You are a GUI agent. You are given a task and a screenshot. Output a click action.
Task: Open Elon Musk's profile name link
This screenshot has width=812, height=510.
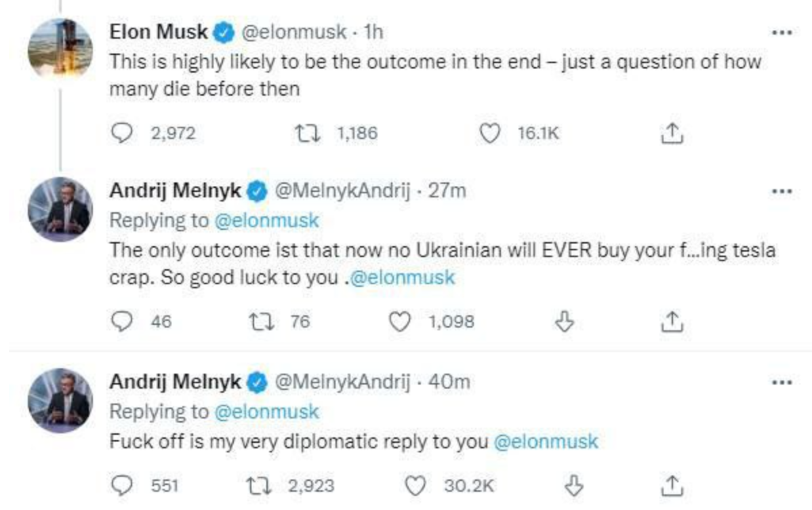coord(159,31)
